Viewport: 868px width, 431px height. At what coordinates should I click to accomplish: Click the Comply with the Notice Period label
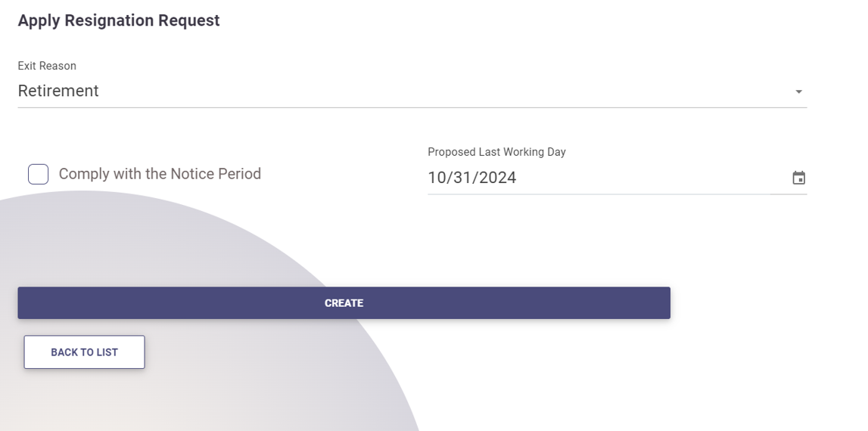point(160,174)
